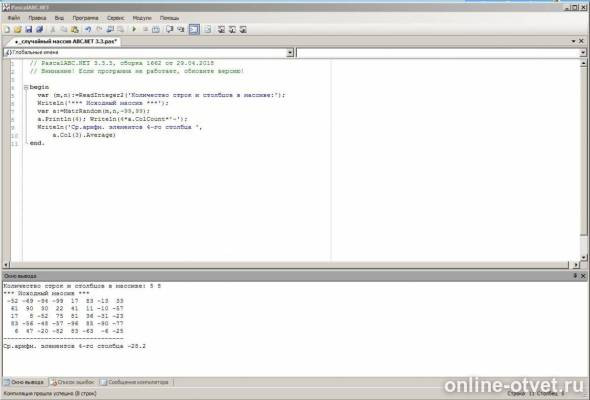The width and height of the screenshot is (590, 400).
Task: Run the program with the green play icon
Action: 134,29
